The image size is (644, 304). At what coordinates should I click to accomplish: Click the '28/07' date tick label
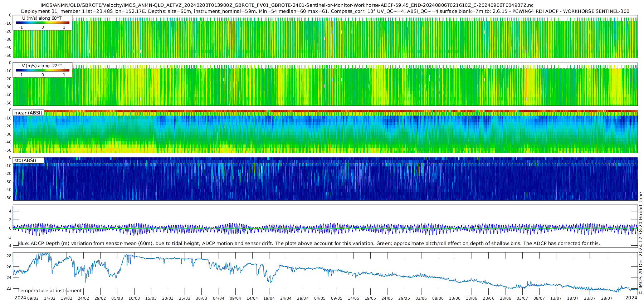click(x=607, y=298)
